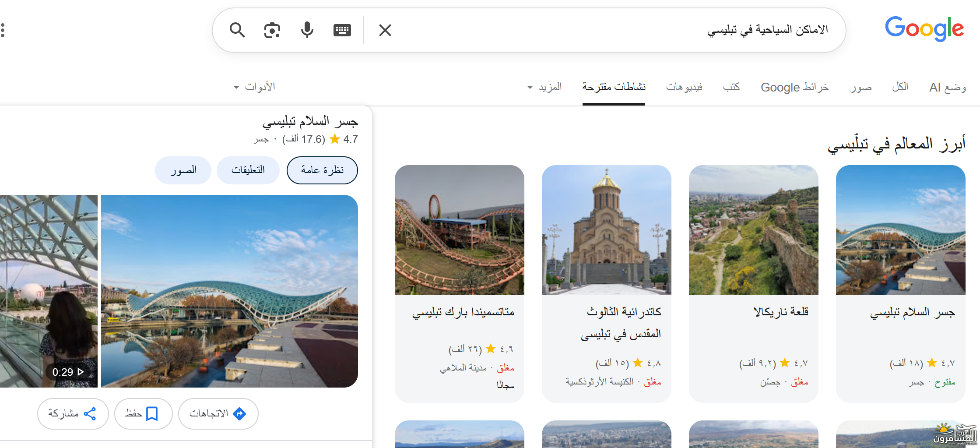Play the 0:29 bridge video
Screen dimensions: 980x448
(48, 291)
